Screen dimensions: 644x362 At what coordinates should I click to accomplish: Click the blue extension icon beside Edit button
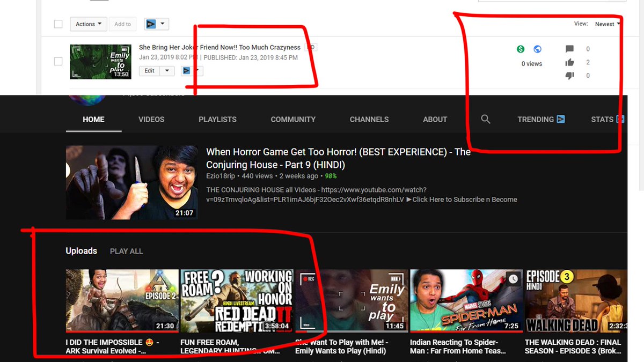pyautogui.click(x=186, y=70)
